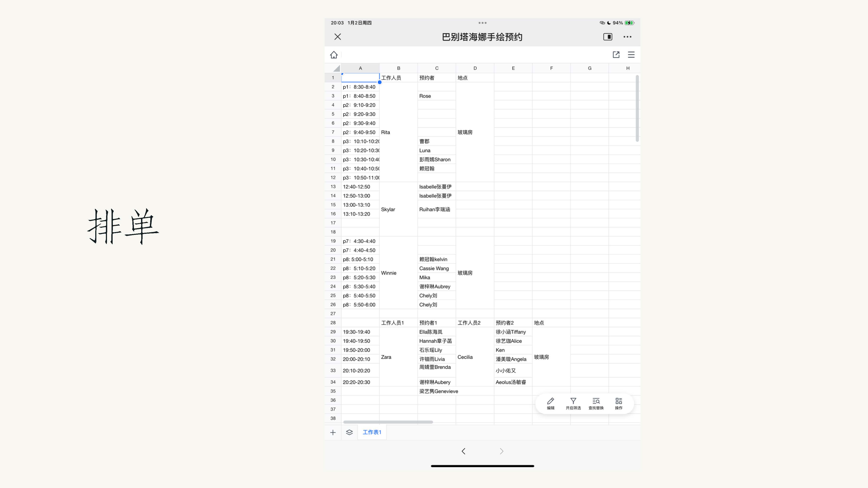868x488 pixels.
Task: Toggle the split-view panel icon
Action: [608, 37]
